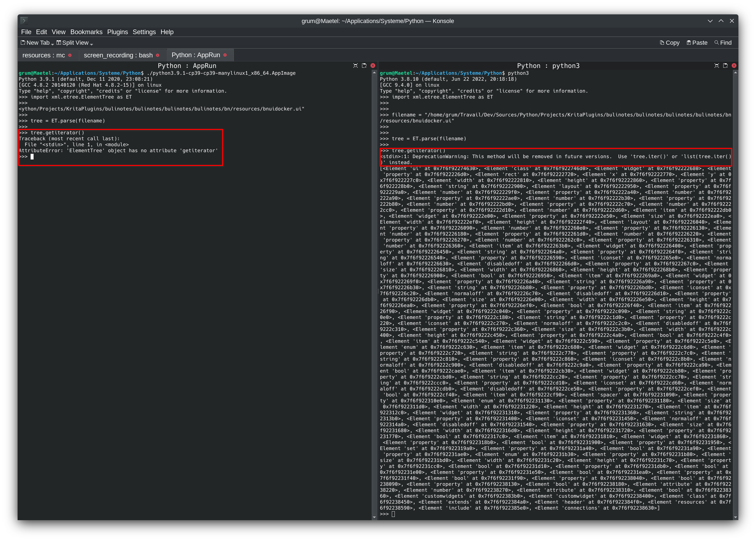Switch to screen_recording : bash tab
Screen dimensions: 756x541
[x=118, y=55]
